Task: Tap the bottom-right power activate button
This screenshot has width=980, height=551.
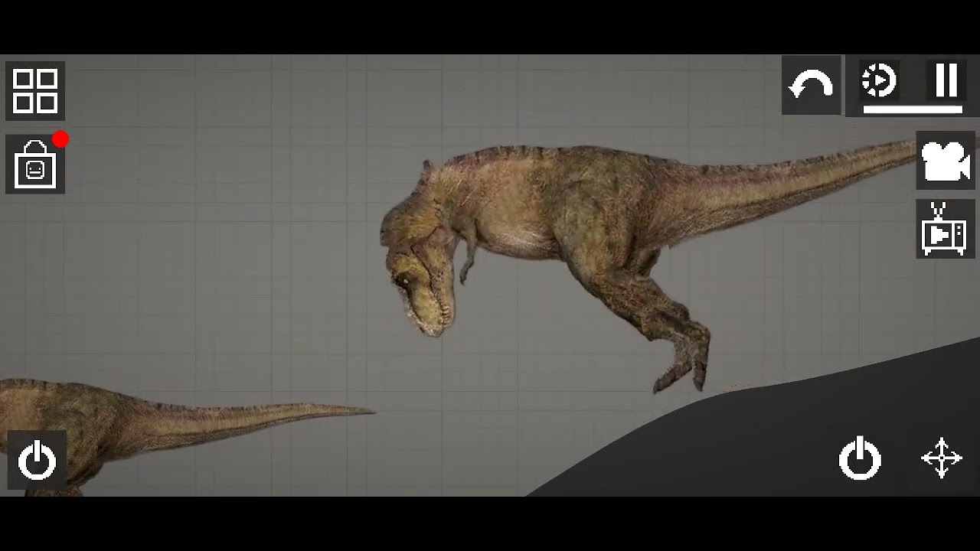Action: 860,458
